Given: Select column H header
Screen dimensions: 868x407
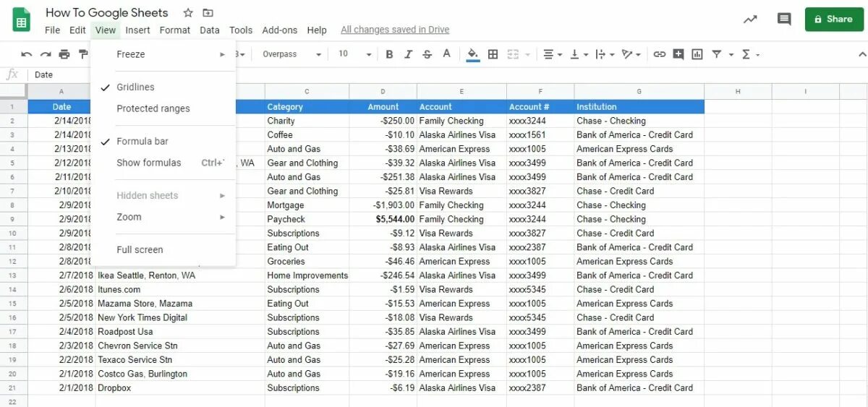Looking at the screenshot, I should click(738, 91).
